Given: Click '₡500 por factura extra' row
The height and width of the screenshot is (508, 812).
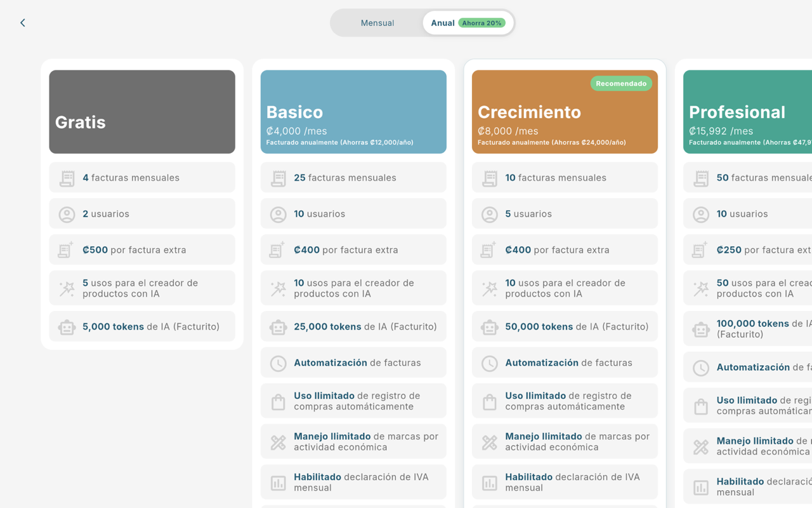Looking at the screenshot, I should coord(142,250).
